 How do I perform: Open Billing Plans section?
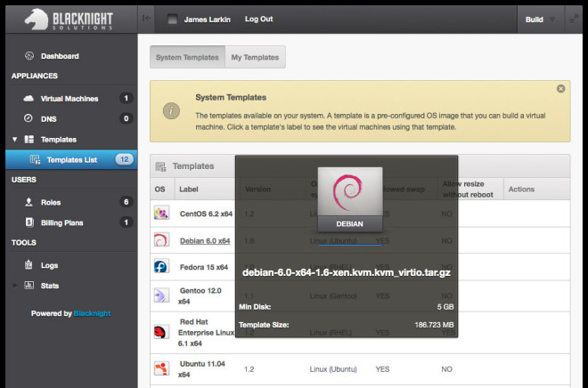point(61,222)
